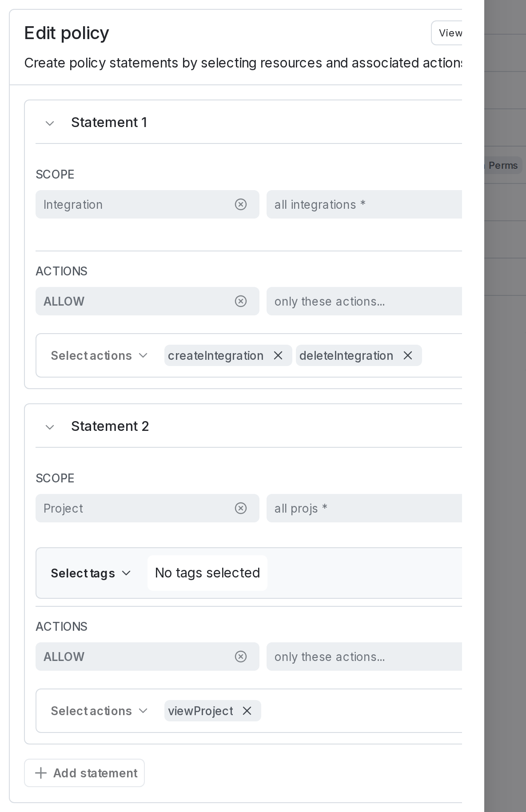This screenshot has height=812, width=526.
Task: Click the viewProject chip text
Action: [x=200, y=711]
